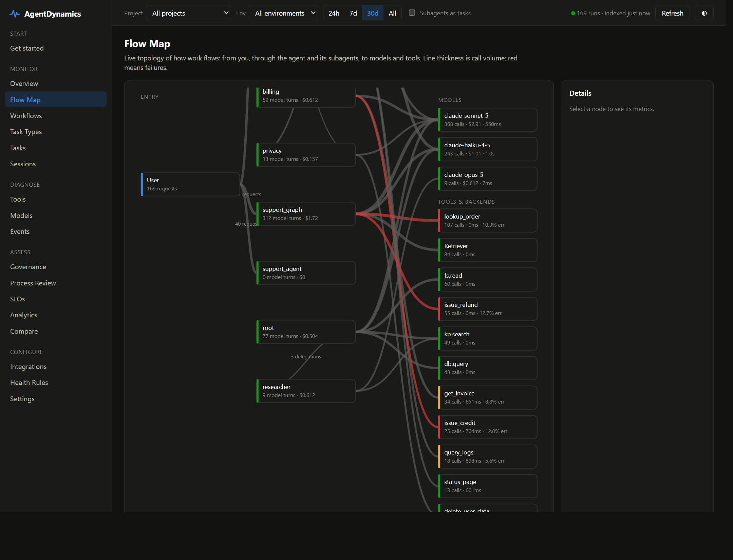Select the claude-sonnet-5 model node
This screenshot has width=733, height=560.
488,120
